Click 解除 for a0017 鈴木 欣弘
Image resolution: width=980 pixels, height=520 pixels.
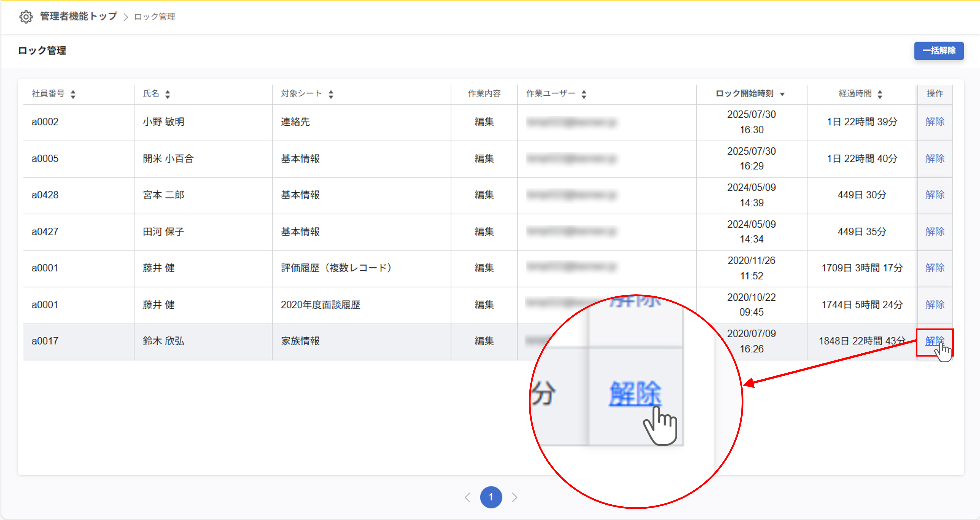[934, 341]
